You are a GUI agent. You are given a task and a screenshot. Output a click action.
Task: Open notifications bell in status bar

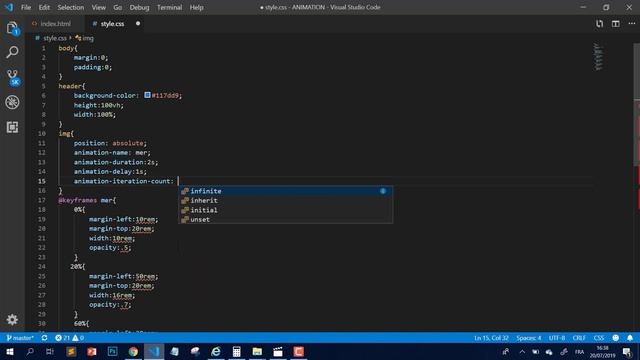(630, 338)
